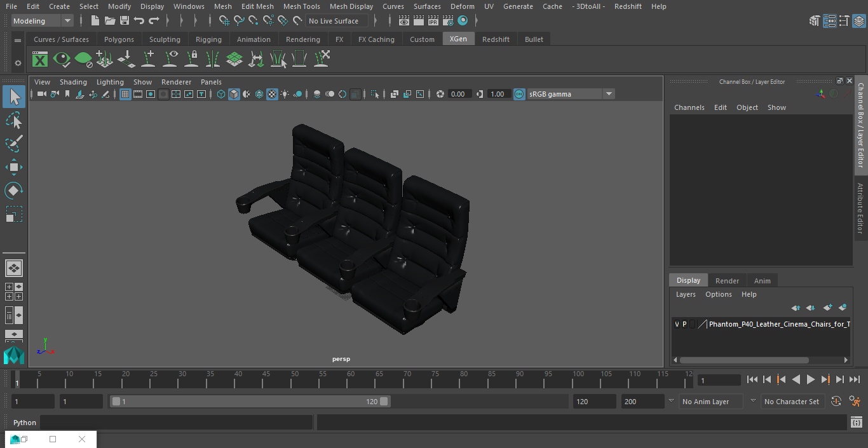
Task: Activate the Lasso selection tool
Action: (x=13, y=121)
